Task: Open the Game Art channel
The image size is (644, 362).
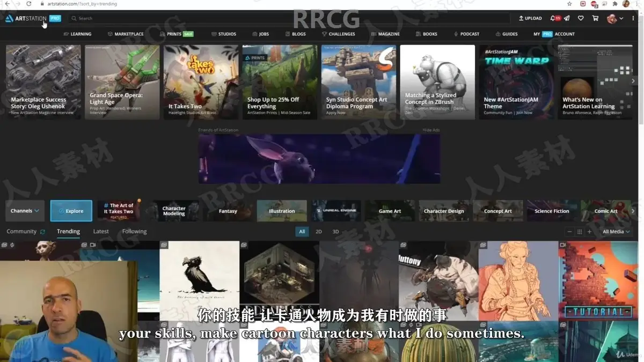Action: (390, 211)
